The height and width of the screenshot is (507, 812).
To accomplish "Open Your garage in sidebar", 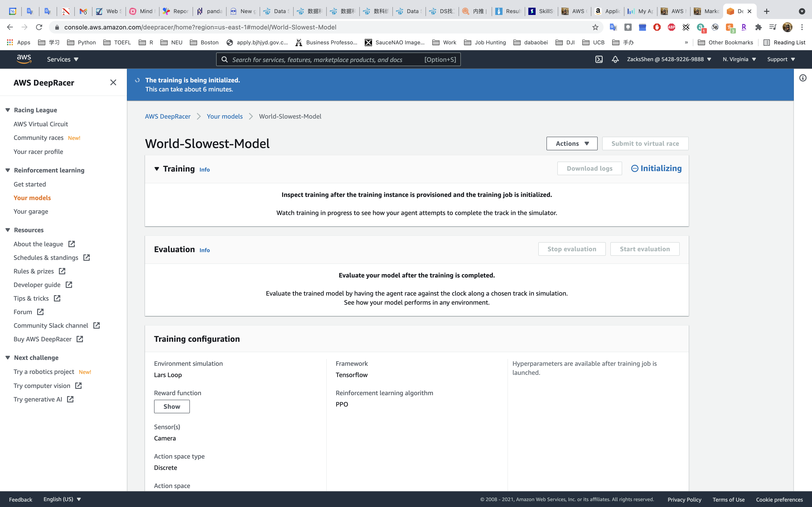I will point(31,212).
